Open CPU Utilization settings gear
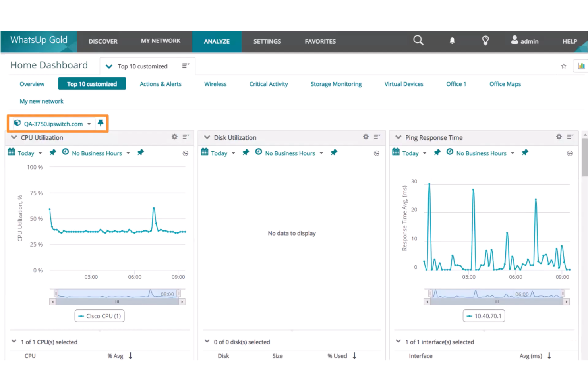 pyautogui.click(x=174, y=137)
